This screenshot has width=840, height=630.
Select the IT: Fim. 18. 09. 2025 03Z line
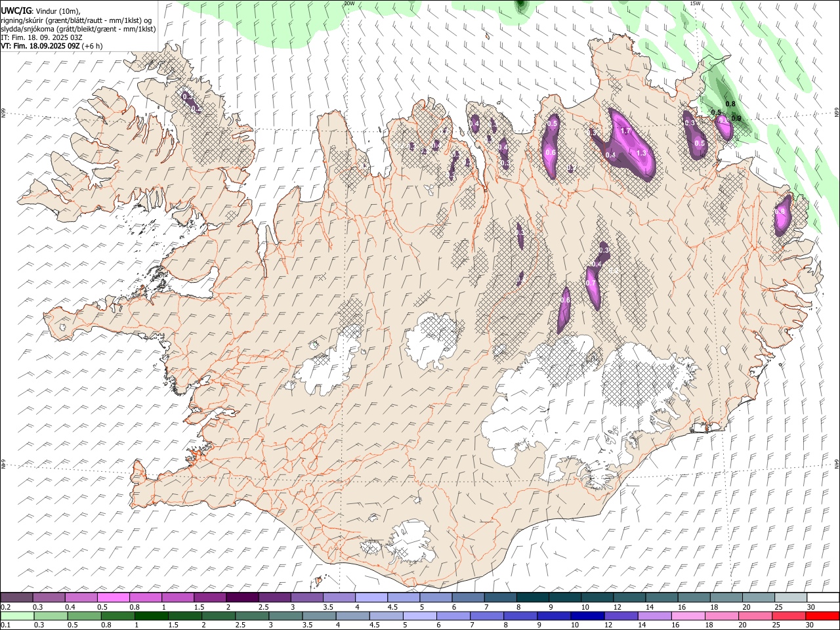point(41,38)
